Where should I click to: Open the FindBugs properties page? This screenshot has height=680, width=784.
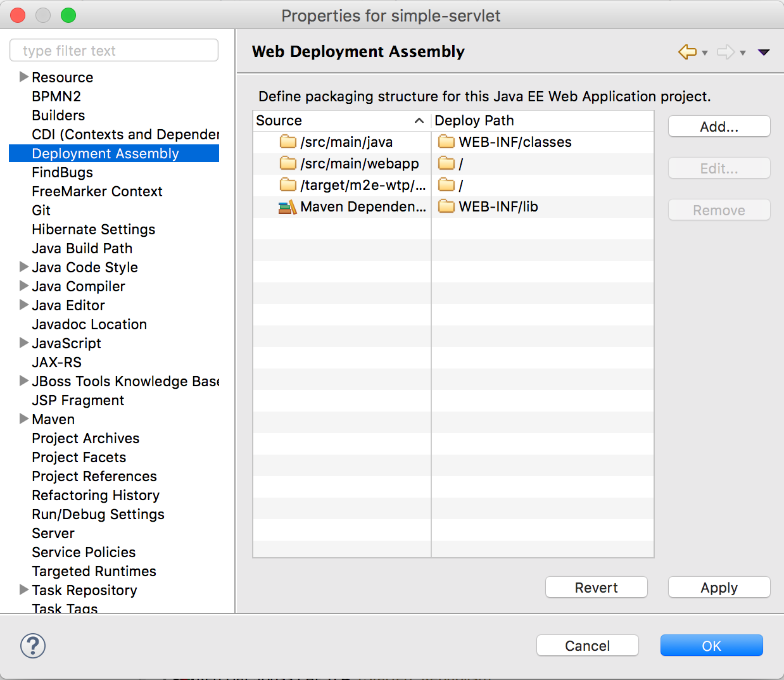point(62,172)
